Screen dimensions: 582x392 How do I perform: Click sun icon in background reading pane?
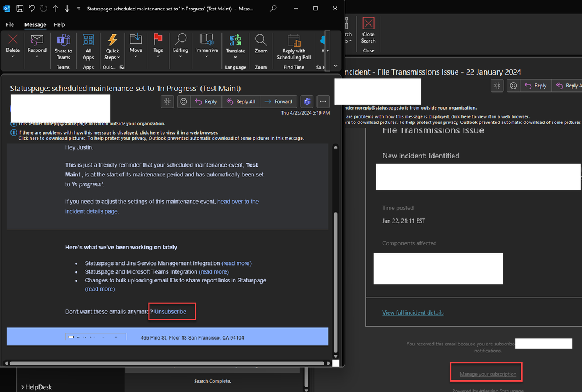[x=497, y=86]
